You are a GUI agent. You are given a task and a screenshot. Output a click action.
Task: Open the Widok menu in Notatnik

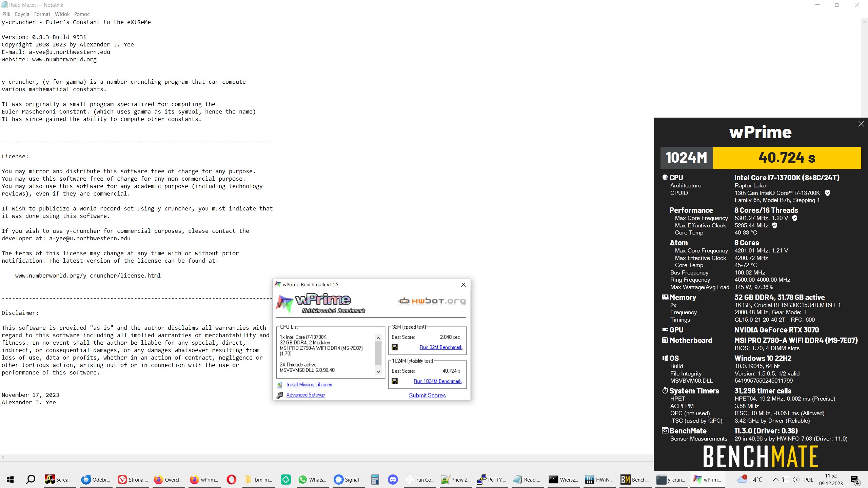click(62, 14)
